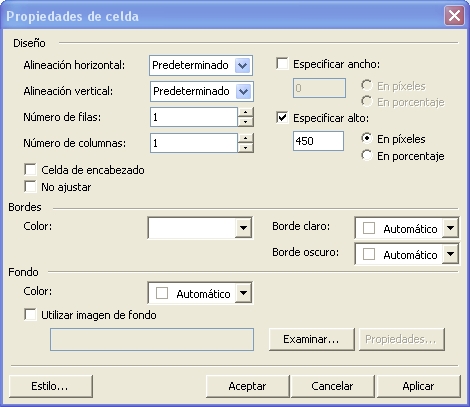
Task: Confirm changes with Aceptar
Action: pyautogui.click(x=248, y=386)
